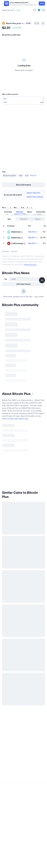
Task: Switch to Futures markets
Action: (38, 219)
